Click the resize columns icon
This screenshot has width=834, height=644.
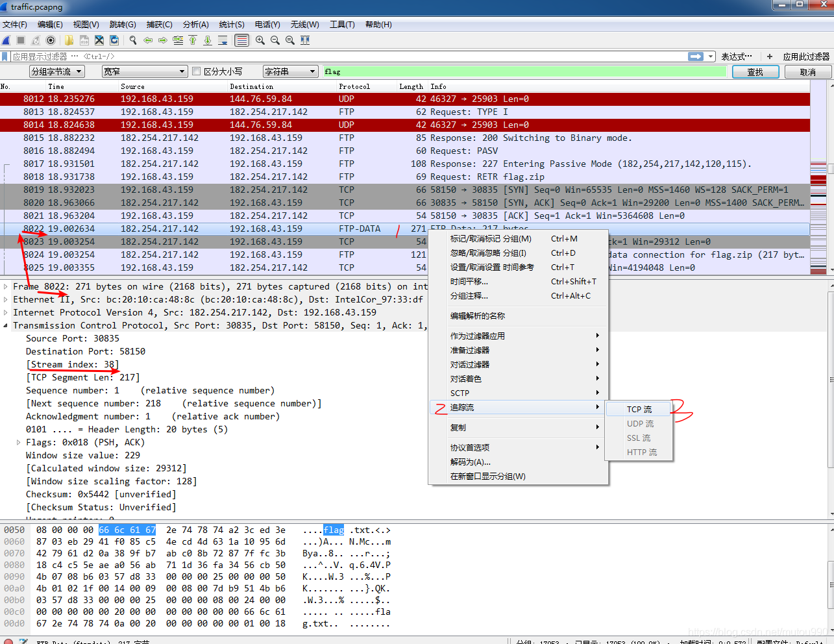pos(305,40)
